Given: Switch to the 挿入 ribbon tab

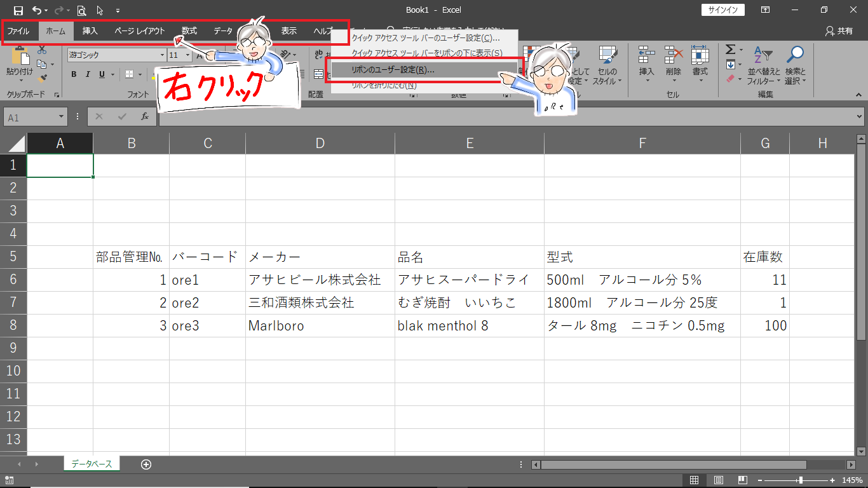Looking at the screenshot, I should click(90, 30).
